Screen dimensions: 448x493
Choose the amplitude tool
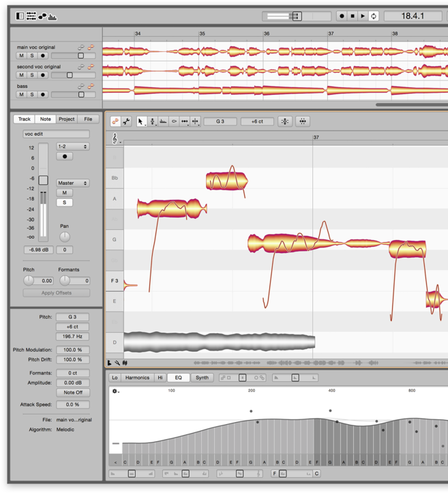(x=174, y=121)
